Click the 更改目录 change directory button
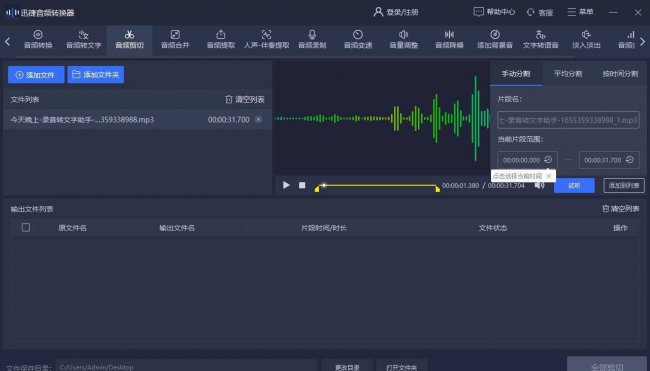Screen dimensions: 650x371 click(347, 367)
